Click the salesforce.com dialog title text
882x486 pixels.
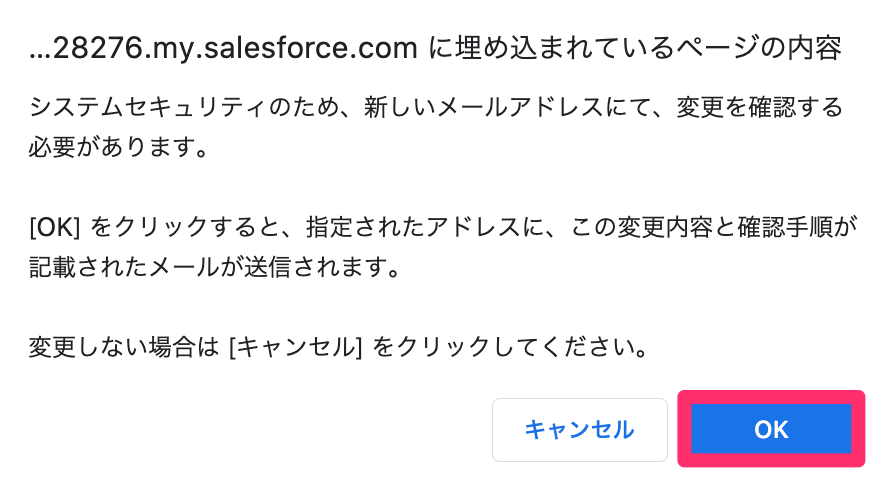point(435,48)
